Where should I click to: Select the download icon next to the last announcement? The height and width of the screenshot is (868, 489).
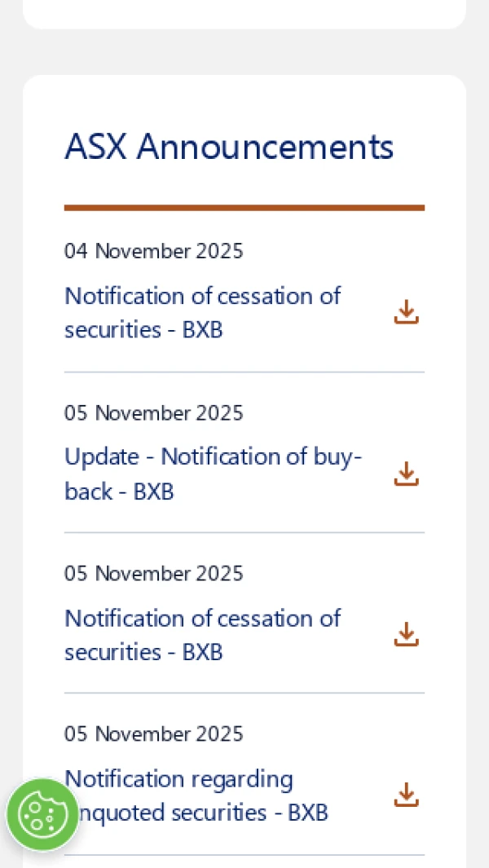click(x=405, y=795)
